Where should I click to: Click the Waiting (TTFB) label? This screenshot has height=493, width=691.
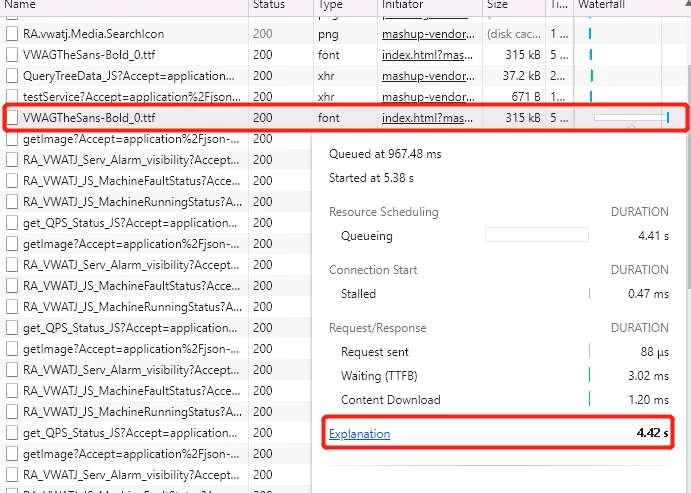click(x=379, y=376)
